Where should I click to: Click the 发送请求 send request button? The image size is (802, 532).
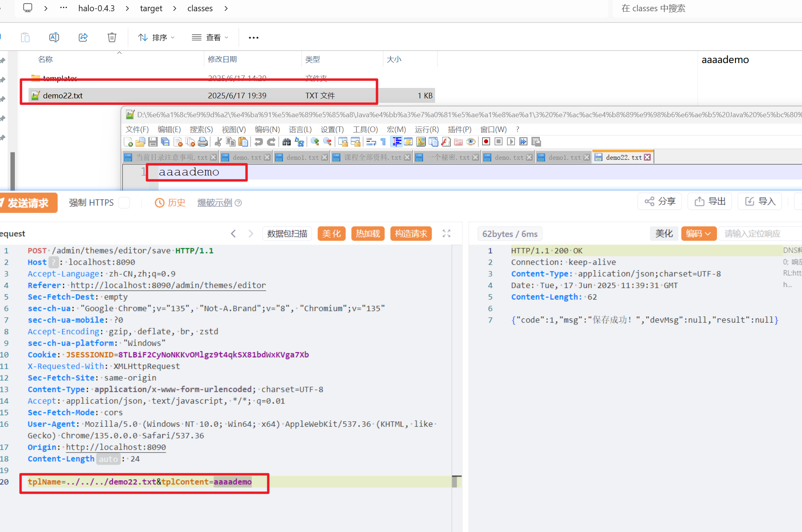tap(28, 203)
